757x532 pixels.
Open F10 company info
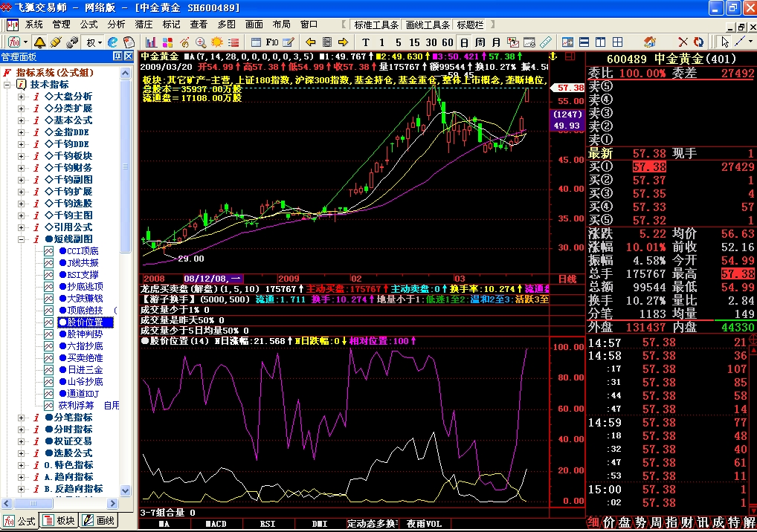tap(272, 42)
